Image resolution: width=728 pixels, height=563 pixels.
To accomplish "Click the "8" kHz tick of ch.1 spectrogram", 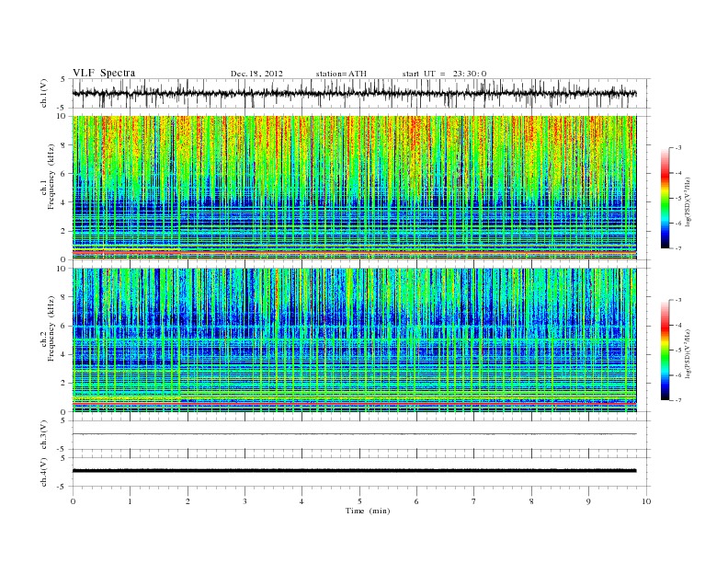I will pyautogui.click(x=63, y=145).
